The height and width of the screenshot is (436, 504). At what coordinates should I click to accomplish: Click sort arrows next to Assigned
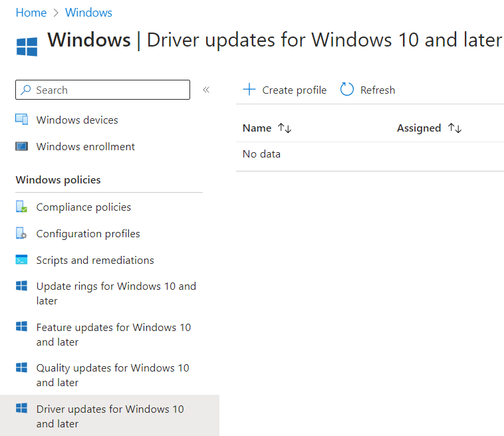click(455, 128)
